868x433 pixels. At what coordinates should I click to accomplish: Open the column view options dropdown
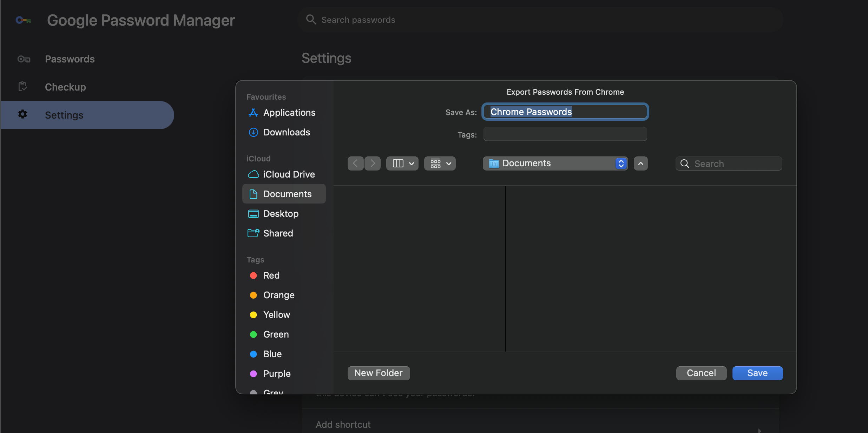point(402,164)
